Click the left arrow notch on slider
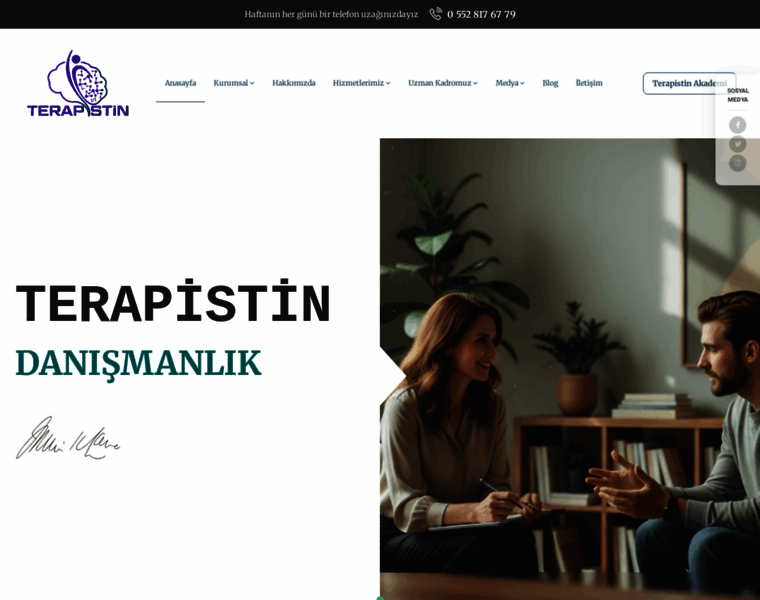760x600 pixels. point(393,375)
